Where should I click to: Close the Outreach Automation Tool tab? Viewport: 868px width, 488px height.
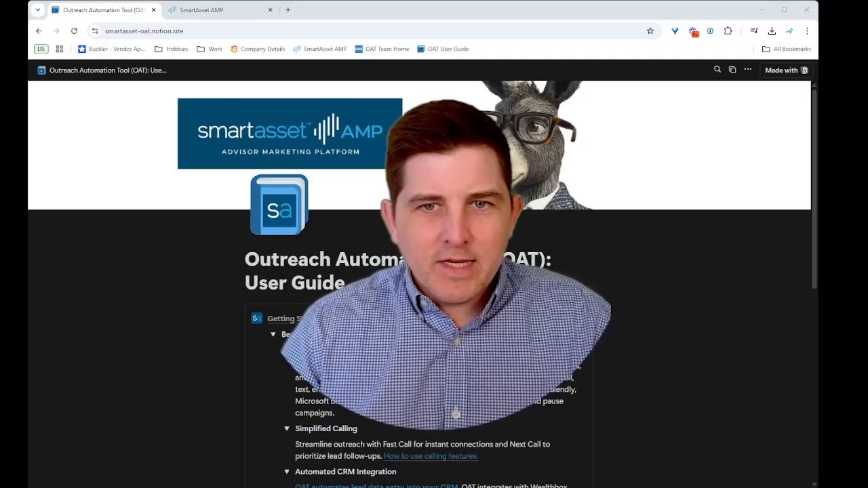[x=153, y=10]
